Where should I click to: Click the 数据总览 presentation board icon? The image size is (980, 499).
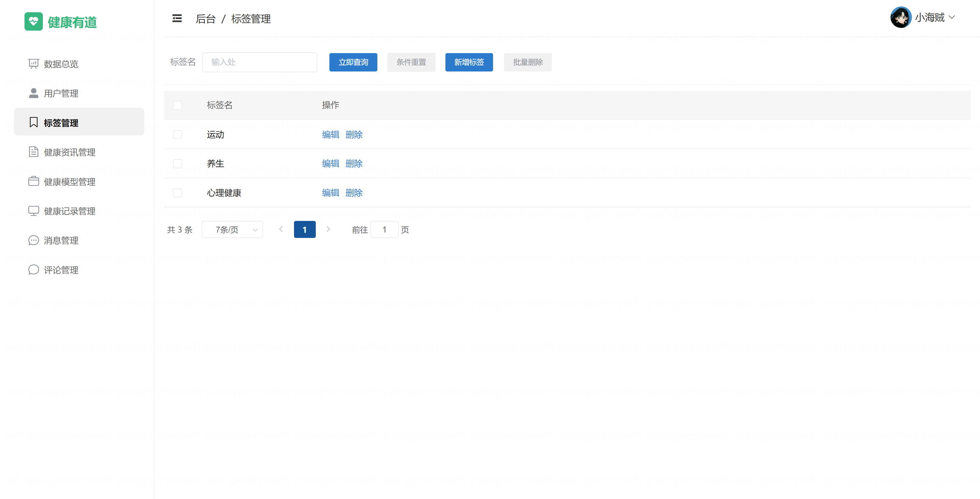click(x=33, y=64)
